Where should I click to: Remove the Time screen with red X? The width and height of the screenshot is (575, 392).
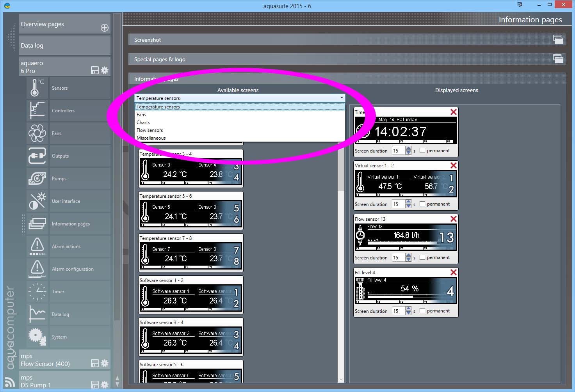coord(454,112)
